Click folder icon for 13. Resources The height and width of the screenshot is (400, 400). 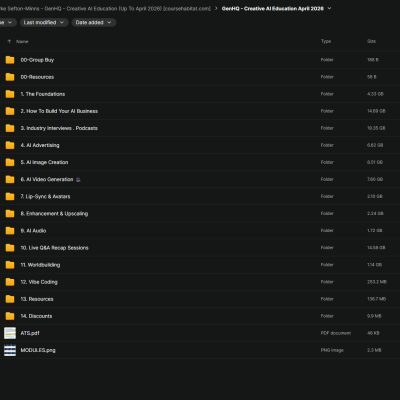(10, 299)
